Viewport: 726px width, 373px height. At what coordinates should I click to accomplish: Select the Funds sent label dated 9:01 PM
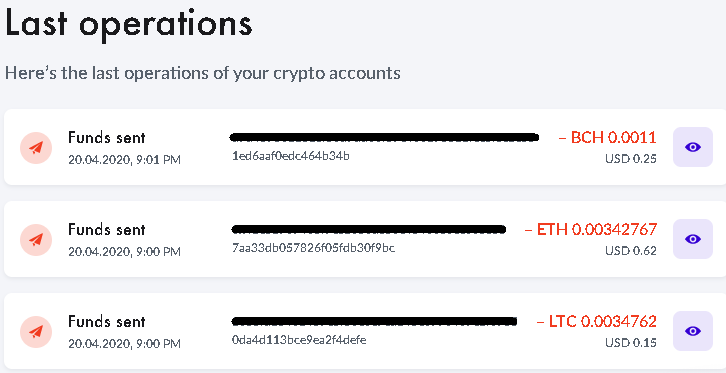point(106,137)
